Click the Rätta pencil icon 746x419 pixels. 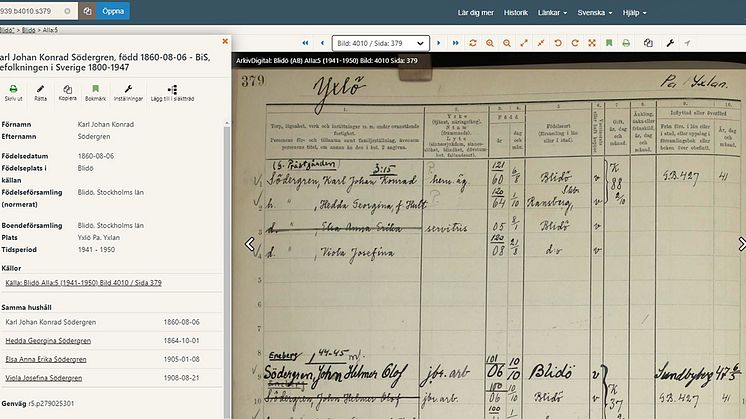coord(40,92)
